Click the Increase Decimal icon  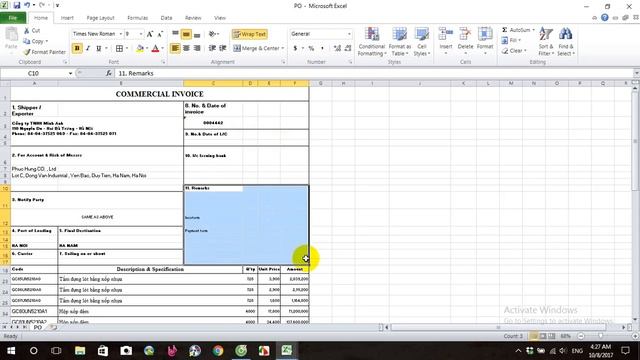point(337,48)
